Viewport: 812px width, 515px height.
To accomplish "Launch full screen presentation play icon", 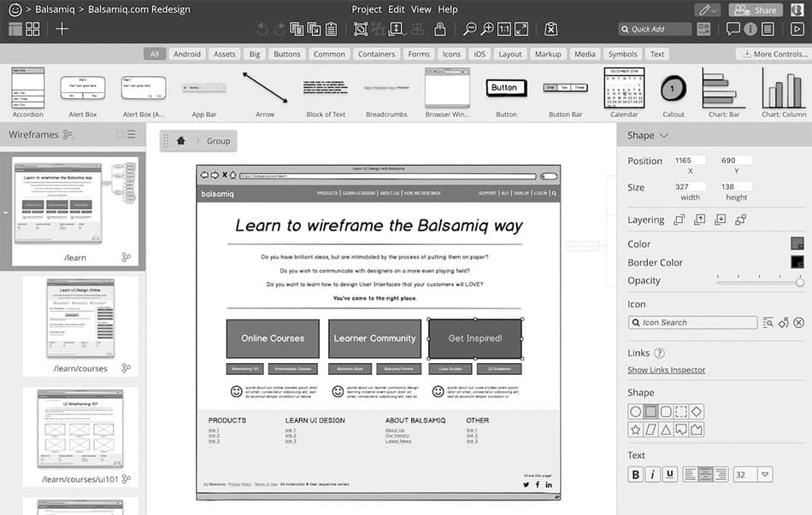I will [x=797, y=29].
